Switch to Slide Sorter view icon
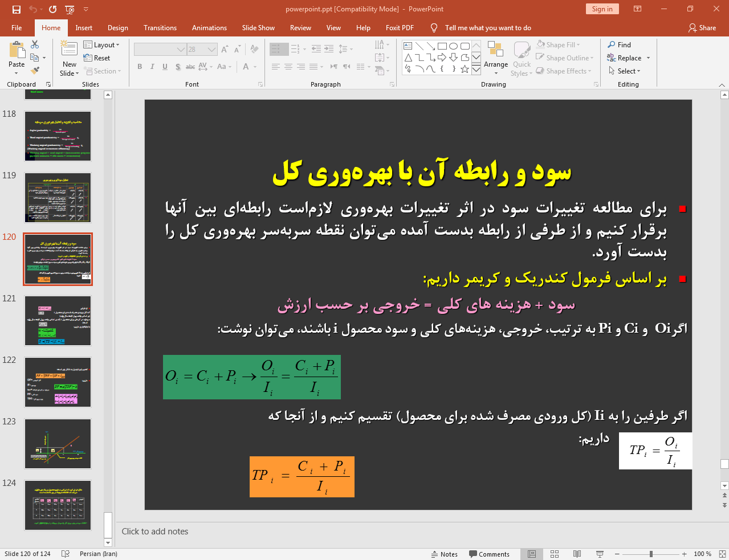This screenshot has width=729, height=560. coord(555,554)
